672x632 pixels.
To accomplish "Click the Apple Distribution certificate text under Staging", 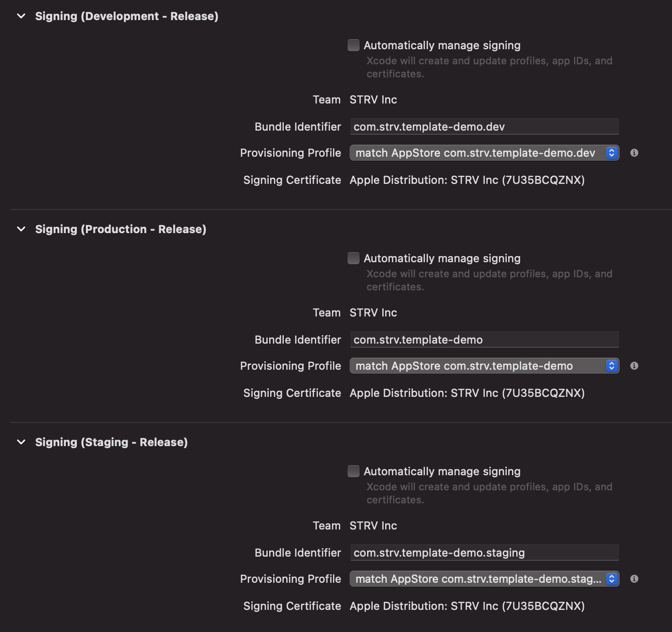I will click(x=468, y=606).
